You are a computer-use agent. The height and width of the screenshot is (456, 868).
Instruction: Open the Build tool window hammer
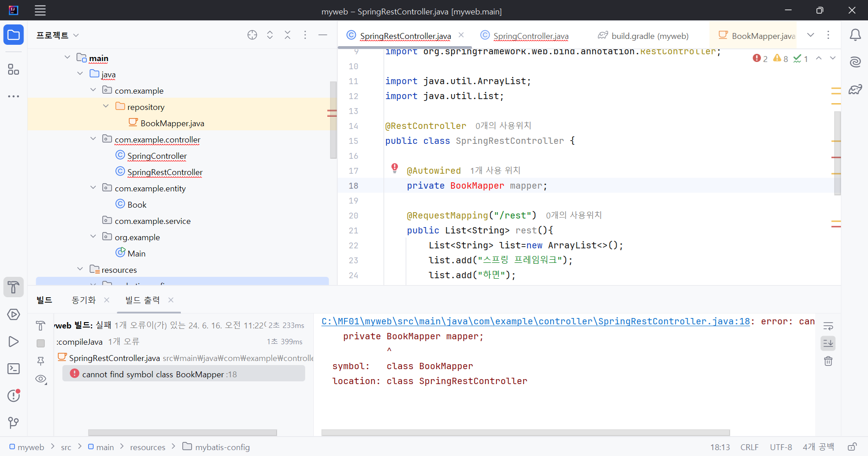coord(14,287)
